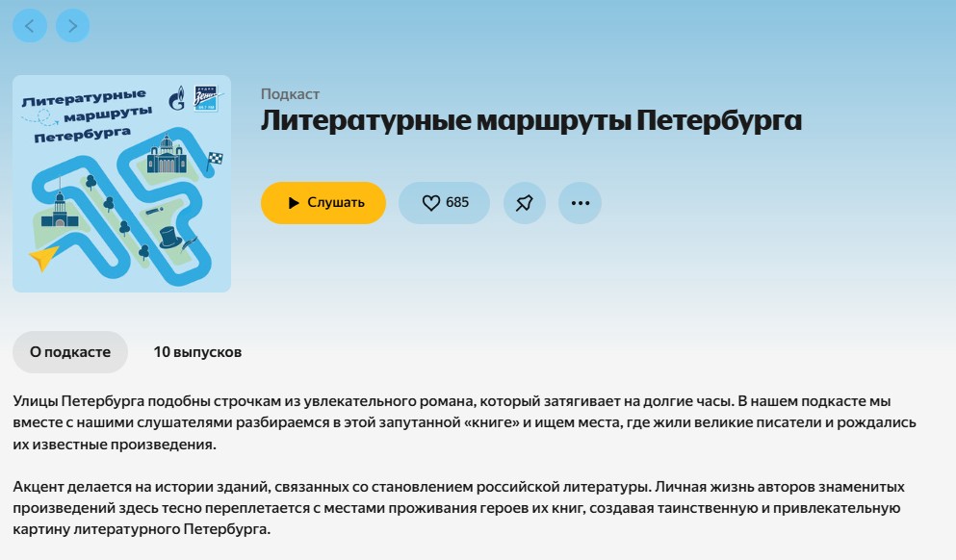Screen dimensions: 956x560
Task: Open the three-dots more options menu
Action: point(580,203)
